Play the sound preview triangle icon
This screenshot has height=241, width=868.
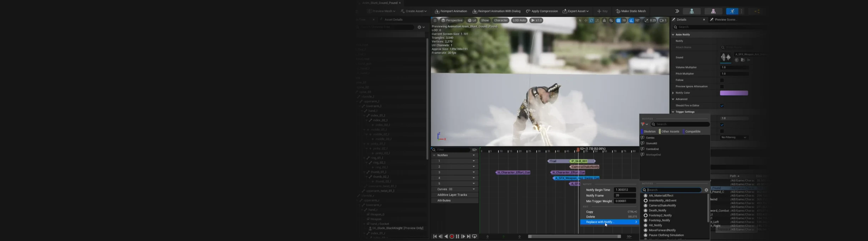[749, 60]
